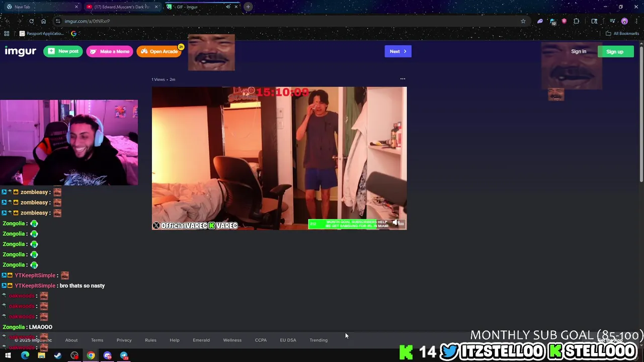Viewport: 644px width, 362px height.
Task: Click the '1 Views' post stat text
Action: tap(158, 79)
